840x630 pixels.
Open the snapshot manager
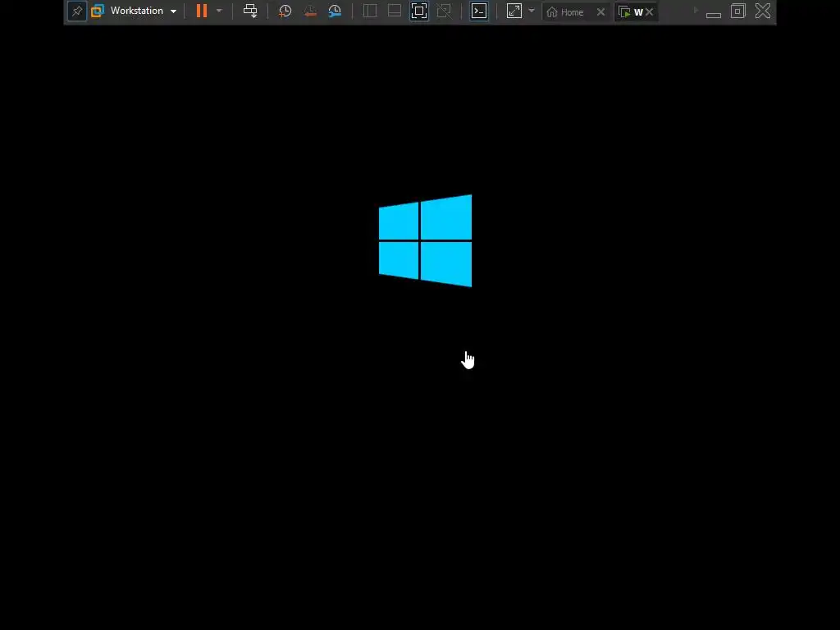pos(335,11)
